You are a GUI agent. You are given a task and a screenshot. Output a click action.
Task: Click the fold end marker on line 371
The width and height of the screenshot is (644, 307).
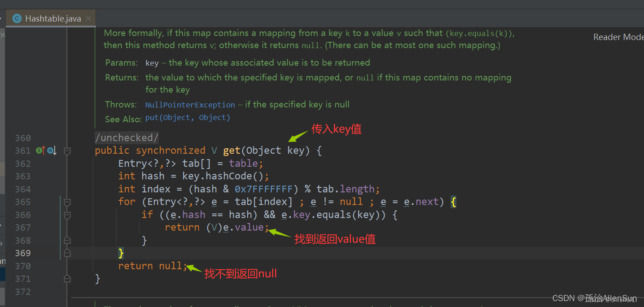pos(67,279)
